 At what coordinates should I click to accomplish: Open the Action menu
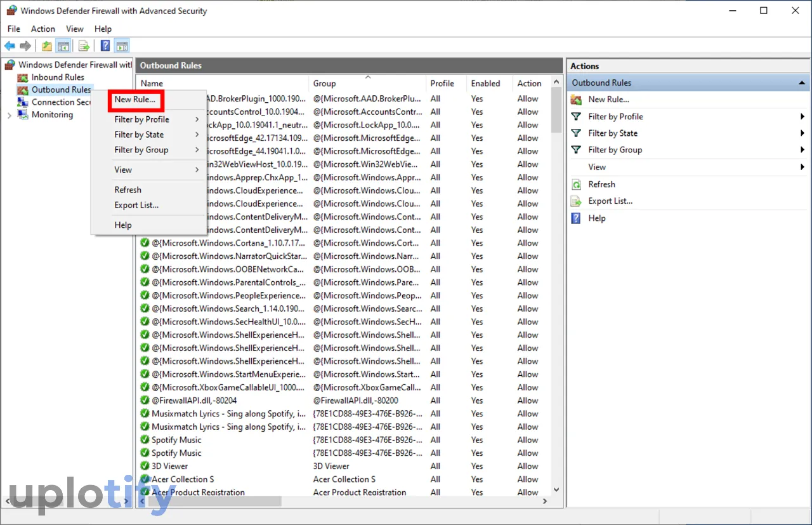(x=43, y=29)
